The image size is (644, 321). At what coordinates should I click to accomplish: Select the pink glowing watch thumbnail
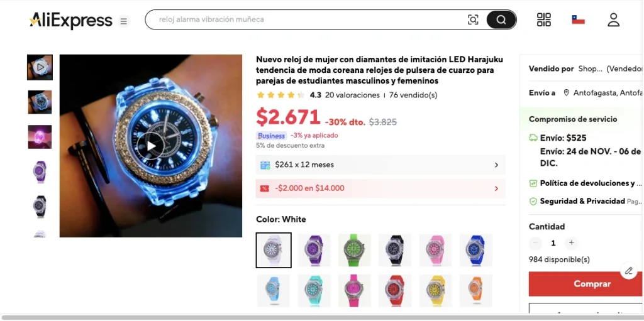(40, 137)
